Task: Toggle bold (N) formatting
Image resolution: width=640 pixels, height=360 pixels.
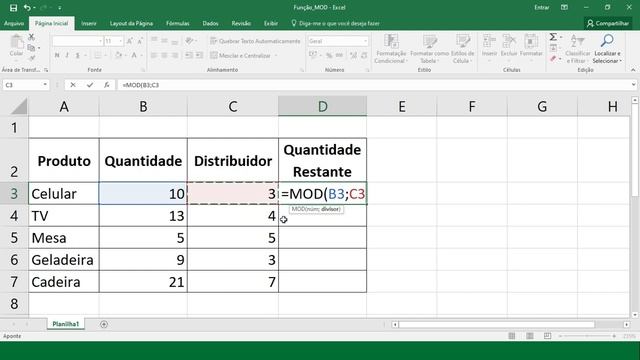Action: (57, 55)
